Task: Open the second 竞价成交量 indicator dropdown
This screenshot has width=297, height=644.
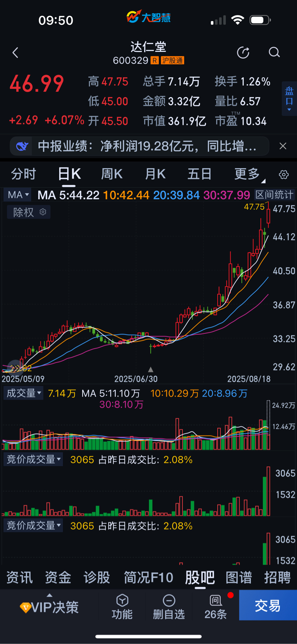Action: coord(33,526)
